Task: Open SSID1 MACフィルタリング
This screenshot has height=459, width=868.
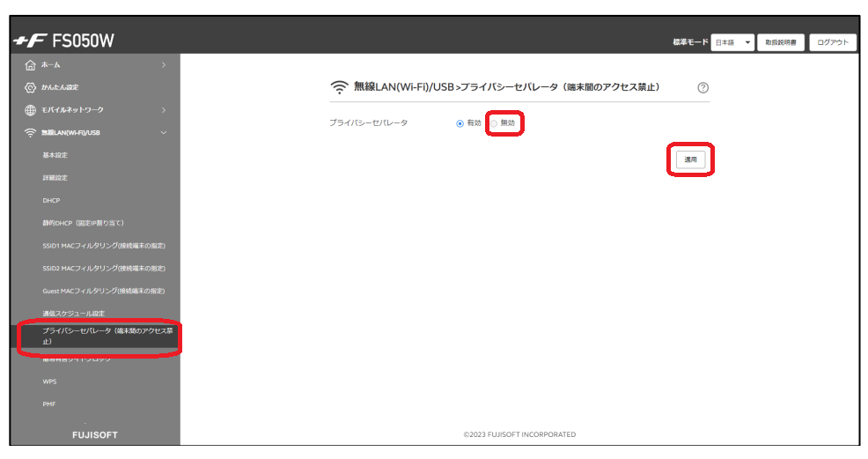Action: (x=104, y=246)
